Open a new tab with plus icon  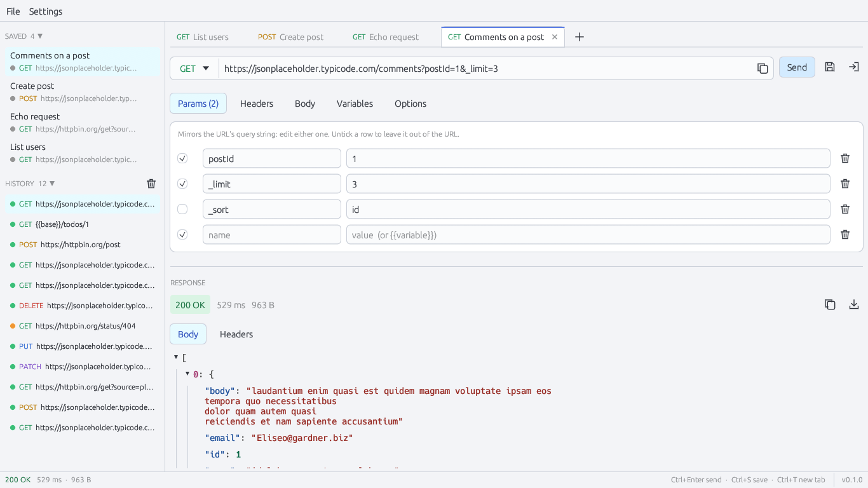click(x=580, y=37)
